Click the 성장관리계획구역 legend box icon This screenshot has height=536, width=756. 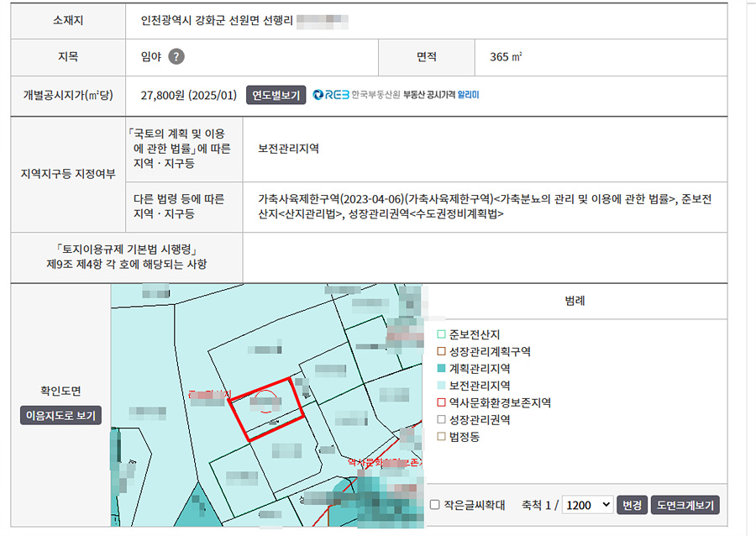441,351
